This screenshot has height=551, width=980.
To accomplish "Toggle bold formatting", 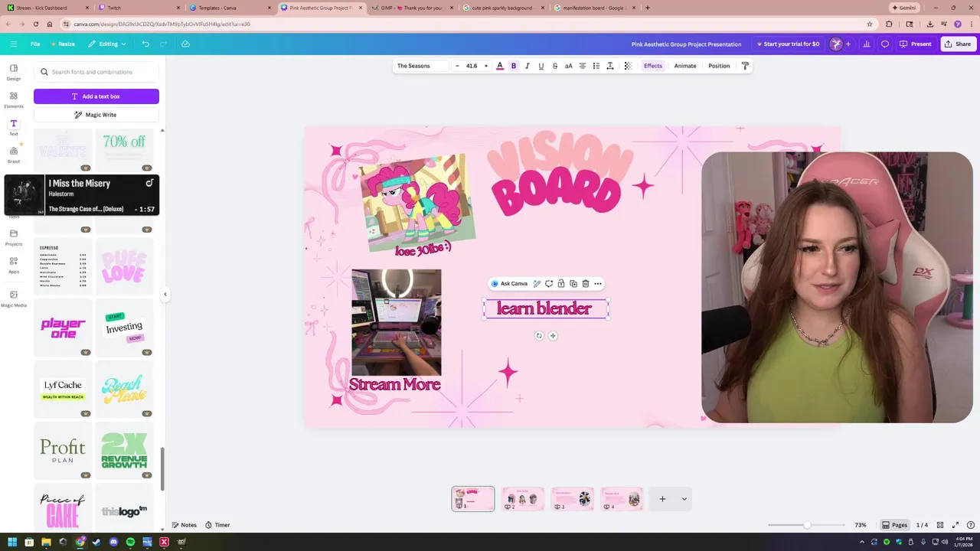I will coord(514,66).
